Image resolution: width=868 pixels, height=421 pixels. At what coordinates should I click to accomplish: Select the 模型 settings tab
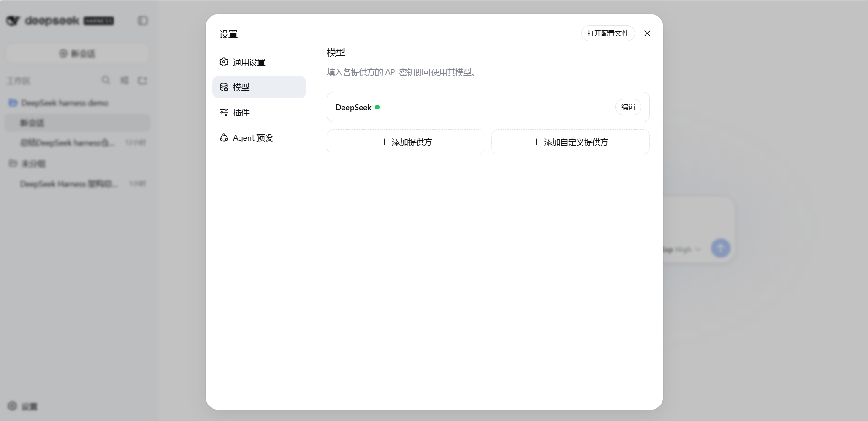pyautogui.click(x=259, y=87)
